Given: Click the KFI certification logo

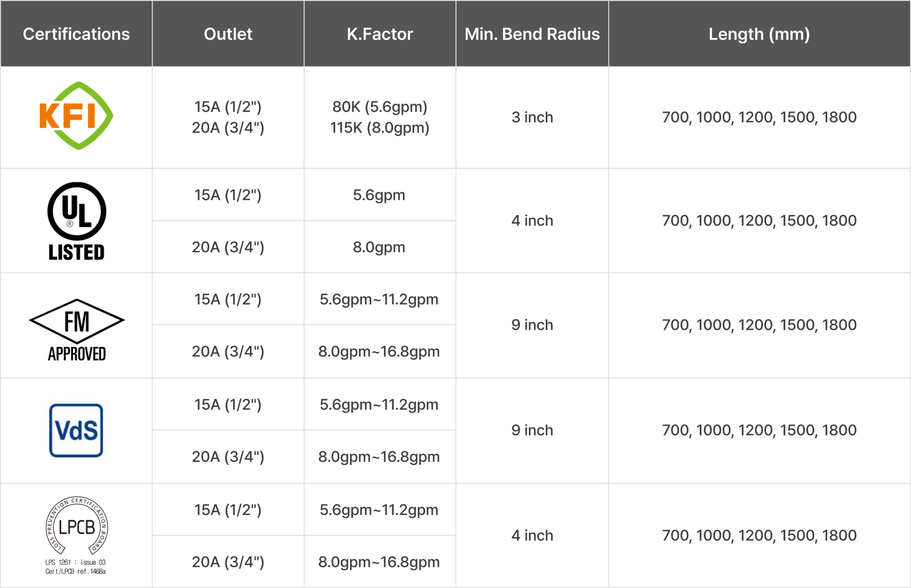Looking at the screenshot, I should click(x=76, y=116).
